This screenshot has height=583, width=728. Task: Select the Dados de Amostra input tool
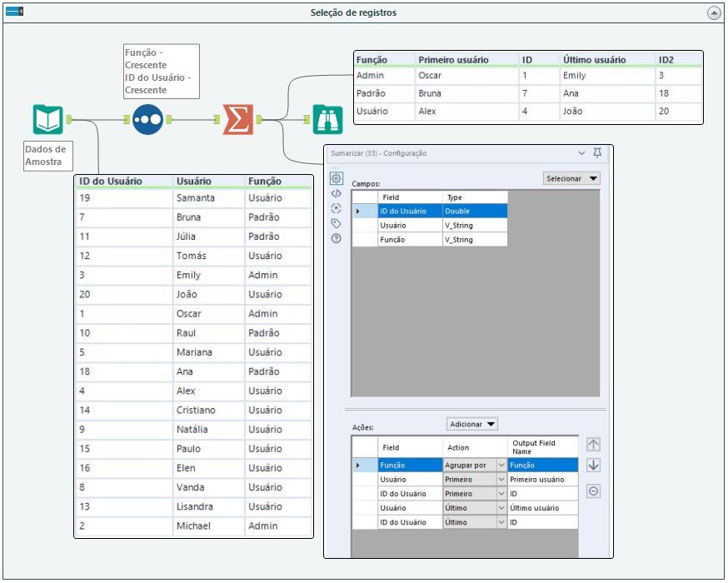click(47, 120)
